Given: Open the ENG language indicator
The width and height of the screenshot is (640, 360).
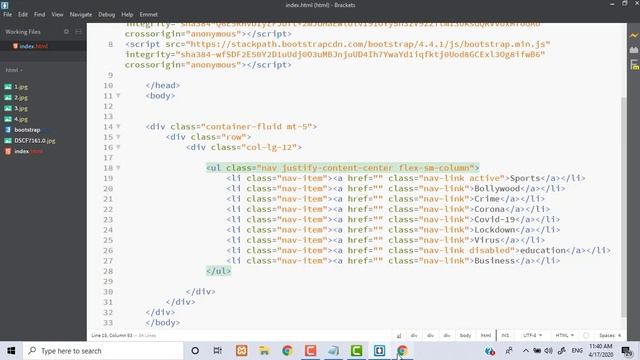Looking at the screenshot, I should coord(577,351).
